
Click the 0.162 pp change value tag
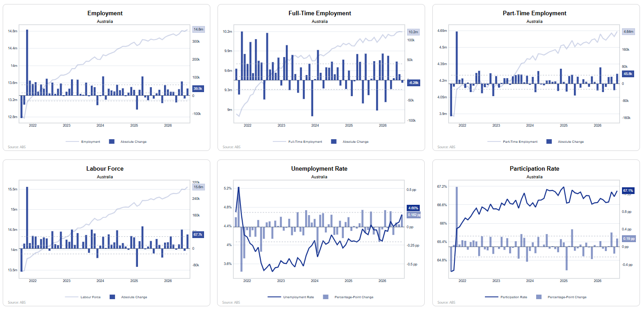point(414,215)
